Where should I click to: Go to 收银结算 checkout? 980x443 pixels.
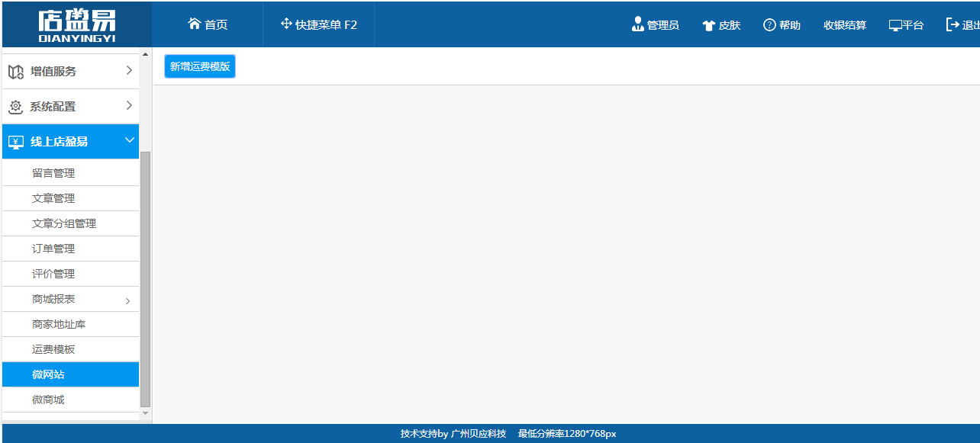tap(845, 25)
